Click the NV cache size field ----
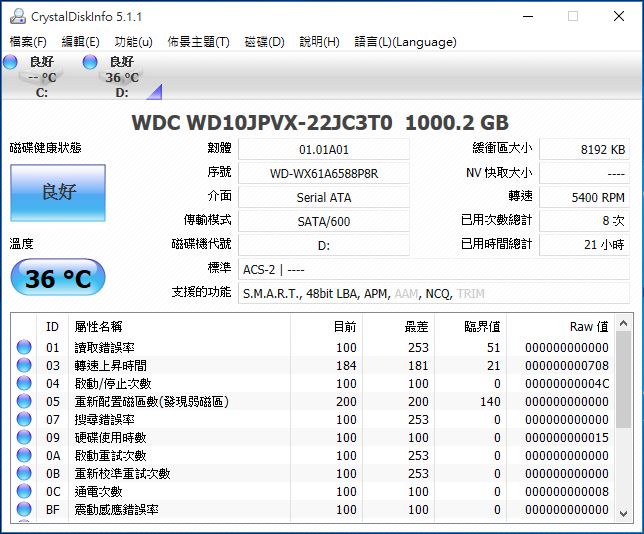The height and width of the screenshot is (534, 644). 584,173
